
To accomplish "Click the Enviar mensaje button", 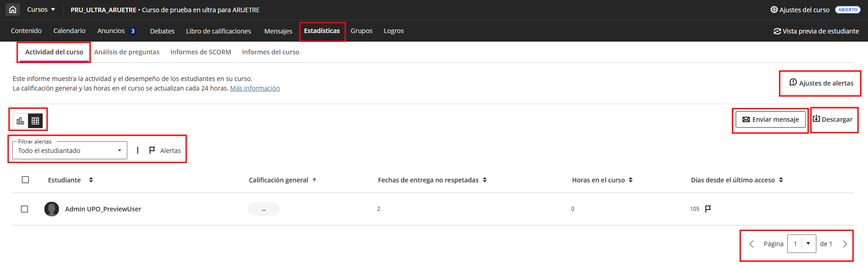I will pos(770,119).
